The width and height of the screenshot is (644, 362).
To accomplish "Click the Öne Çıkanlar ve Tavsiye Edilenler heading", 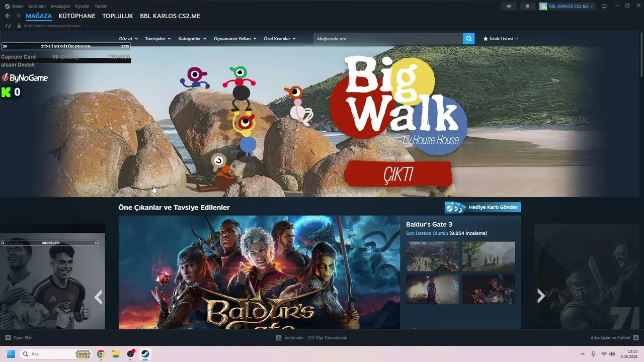I will pyautogui.click(x=174, y=207).
